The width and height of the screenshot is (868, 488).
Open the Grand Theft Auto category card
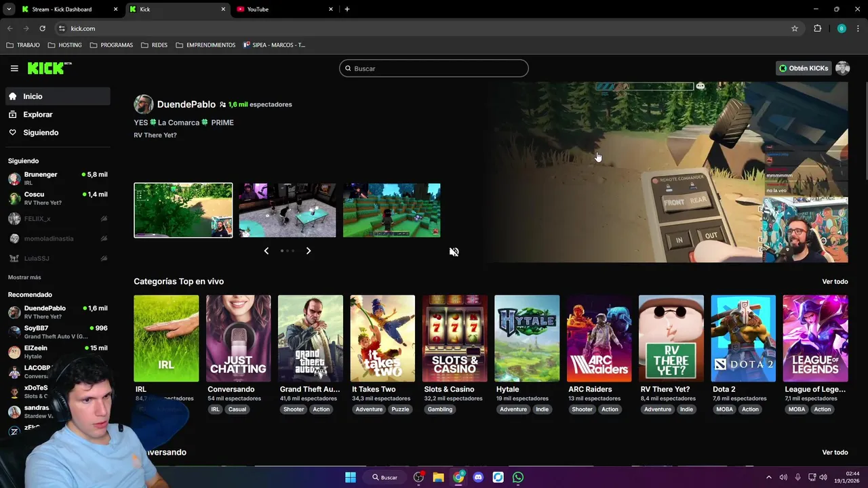(311, 338)
